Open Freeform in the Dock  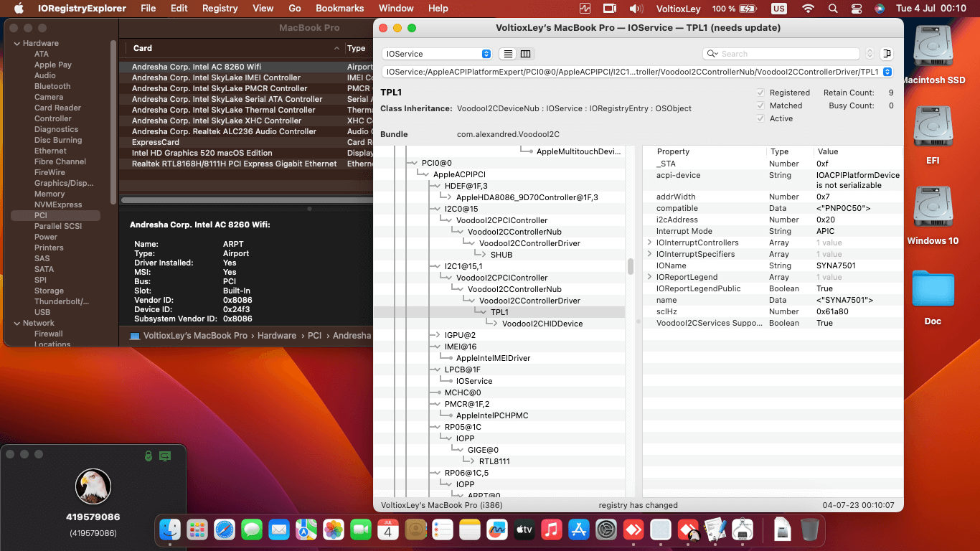point(497,530)
